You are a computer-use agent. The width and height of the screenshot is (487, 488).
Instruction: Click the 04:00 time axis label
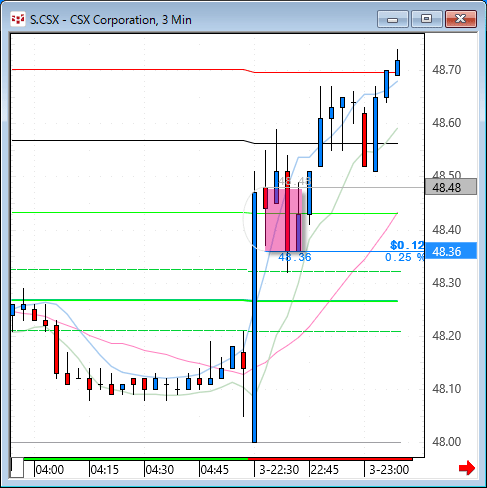click(x=50, y=470)
